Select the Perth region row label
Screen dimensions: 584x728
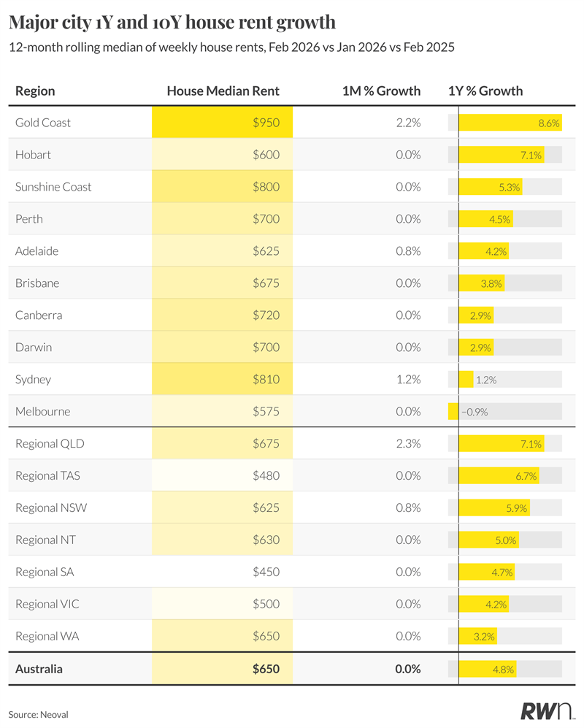(29, 219)
